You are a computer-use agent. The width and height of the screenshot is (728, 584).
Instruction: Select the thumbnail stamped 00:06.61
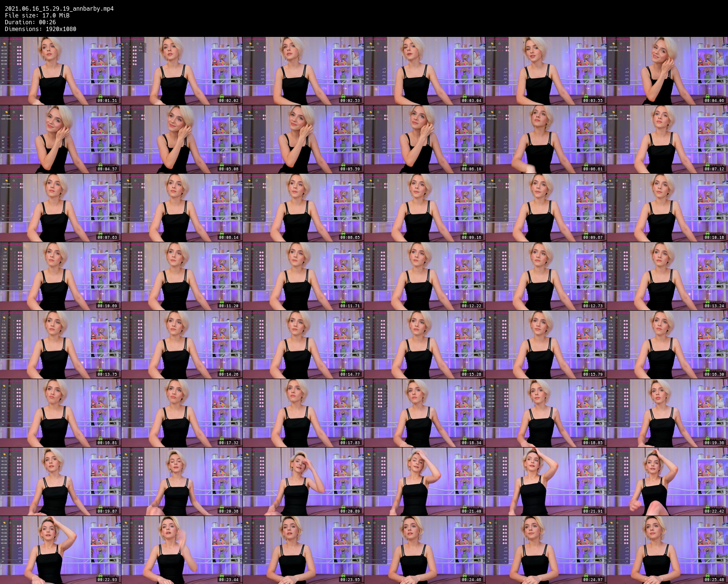[546, 139]
